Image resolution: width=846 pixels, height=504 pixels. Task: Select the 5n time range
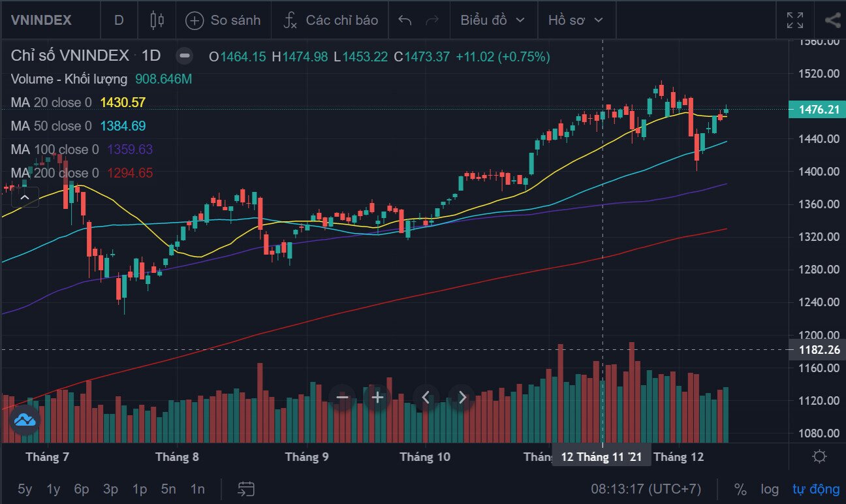coord(168,489)
